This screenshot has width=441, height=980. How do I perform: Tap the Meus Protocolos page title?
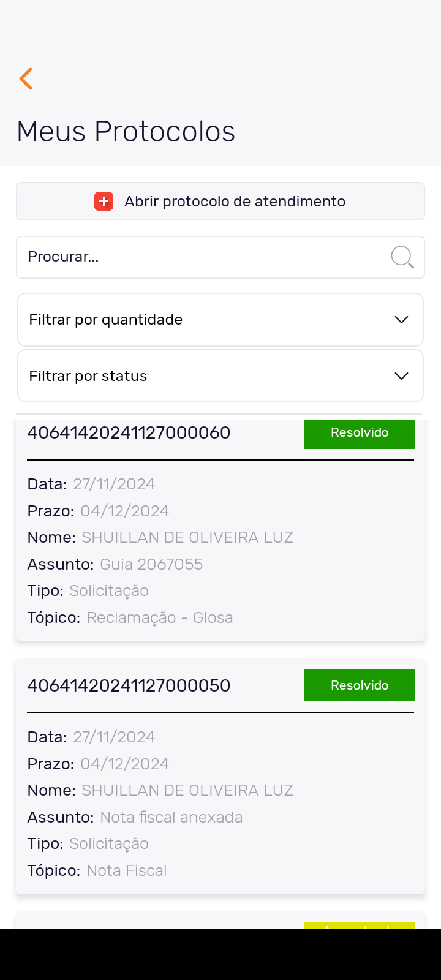[x=126, y=132]
